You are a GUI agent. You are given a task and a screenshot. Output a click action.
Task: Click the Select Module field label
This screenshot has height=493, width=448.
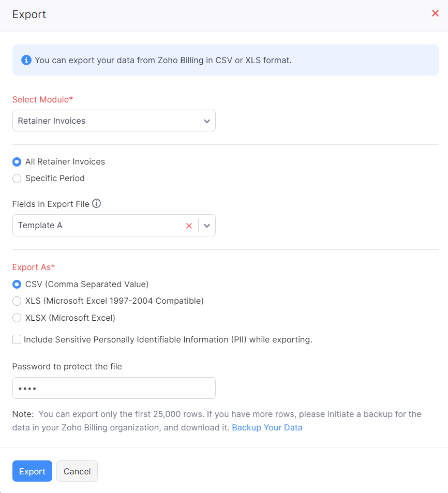point(42,99)
